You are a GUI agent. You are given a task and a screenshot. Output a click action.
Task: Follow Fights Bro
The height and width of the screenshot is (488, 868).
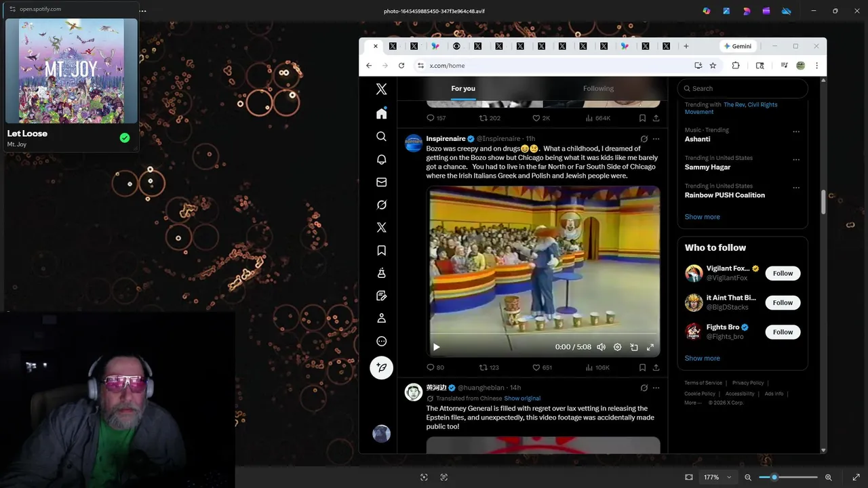point(783,331)
